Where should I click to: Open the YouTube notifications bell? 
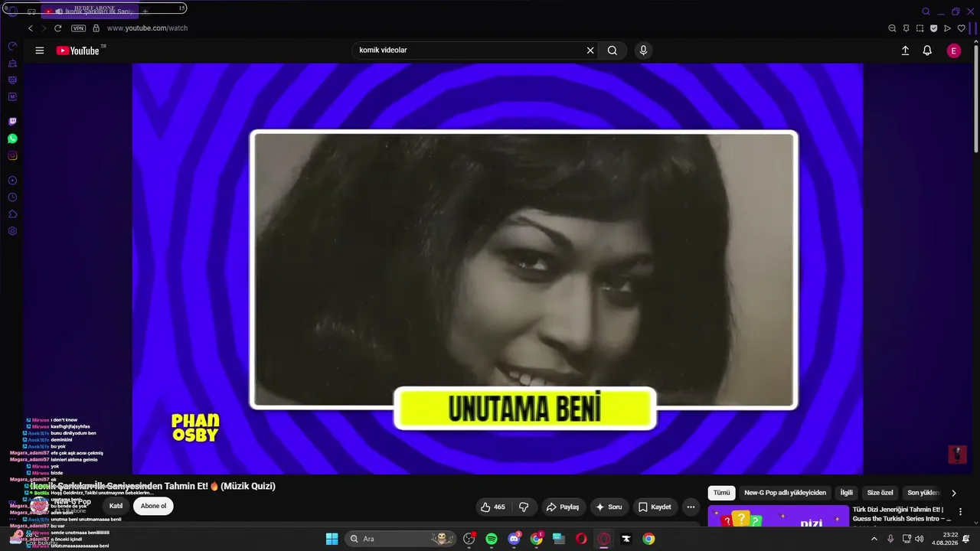[927, 51]
